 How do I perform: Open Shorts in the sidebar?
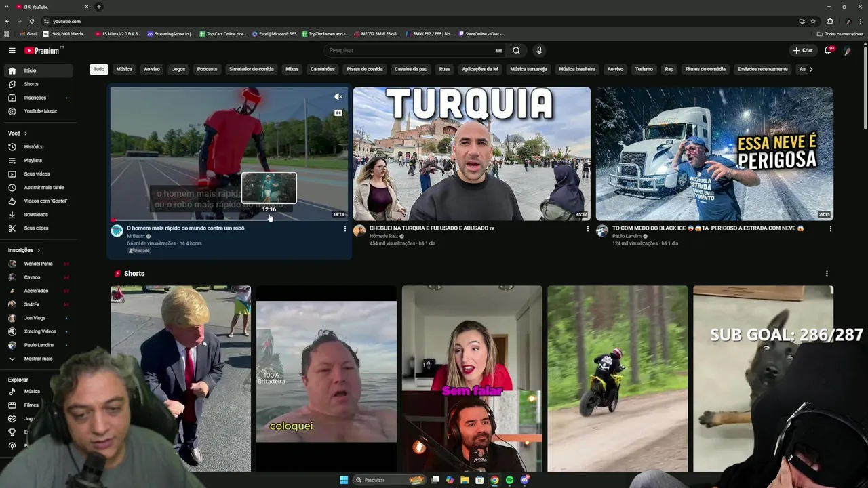click(x=39, y=84)
